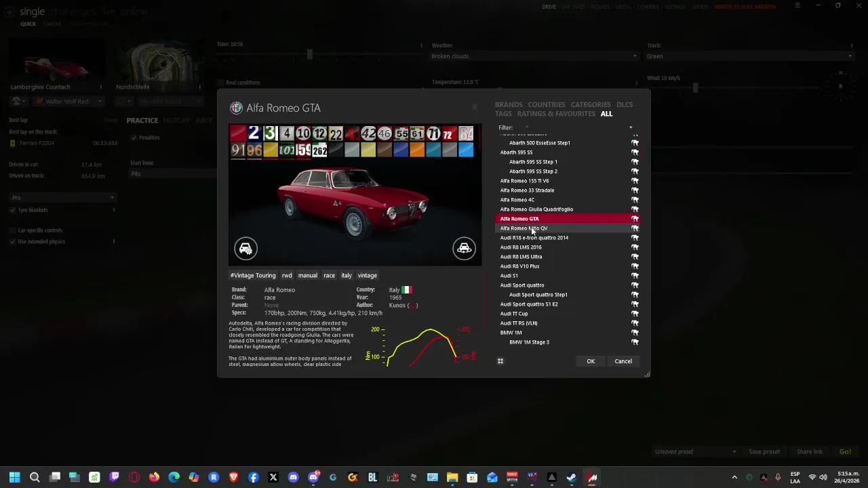Open Track condition dropdown showing Green

pyautogui.click(x=750, y=56)
